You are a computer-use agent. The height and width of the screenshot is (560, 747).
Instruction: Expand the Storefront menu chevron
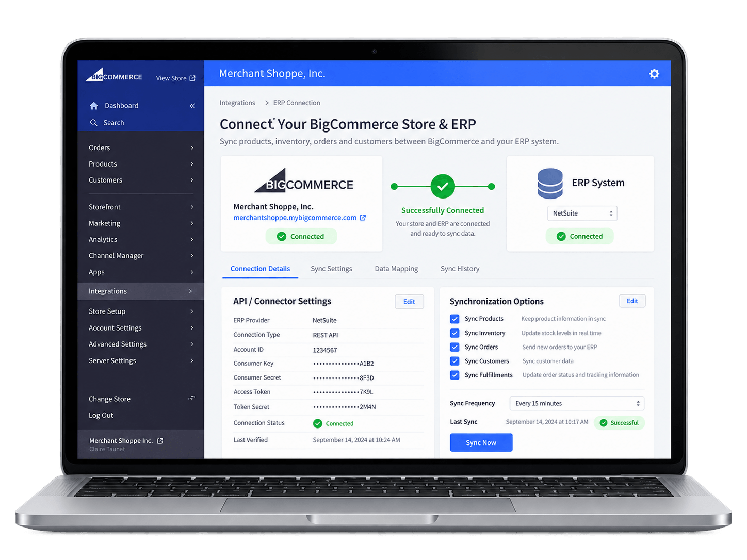(x=192, y=207)
